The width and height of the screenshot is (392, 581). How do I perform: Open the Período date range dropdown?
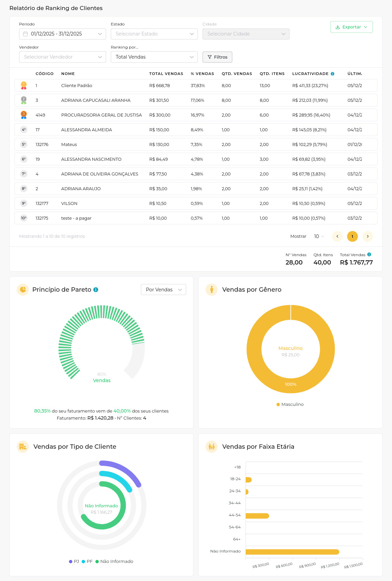[x=63, y=34]
